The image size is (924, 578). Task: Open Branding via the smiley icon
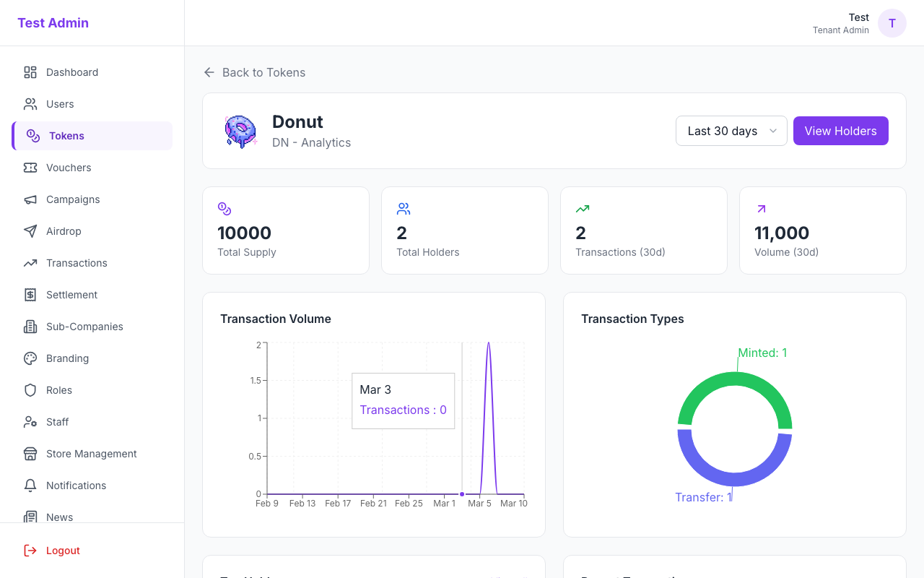(x=30, y=358)
